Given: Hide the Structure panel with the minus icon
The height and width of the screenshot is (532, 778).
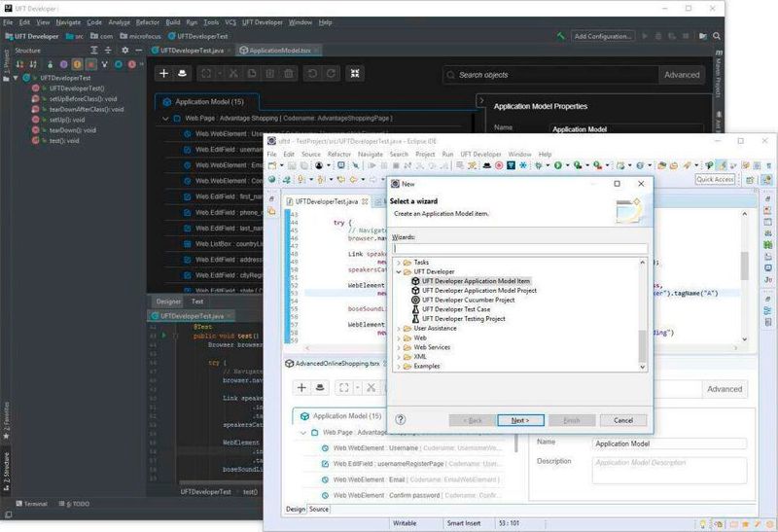Looking at the screenshot, I should tap(139, 51).
